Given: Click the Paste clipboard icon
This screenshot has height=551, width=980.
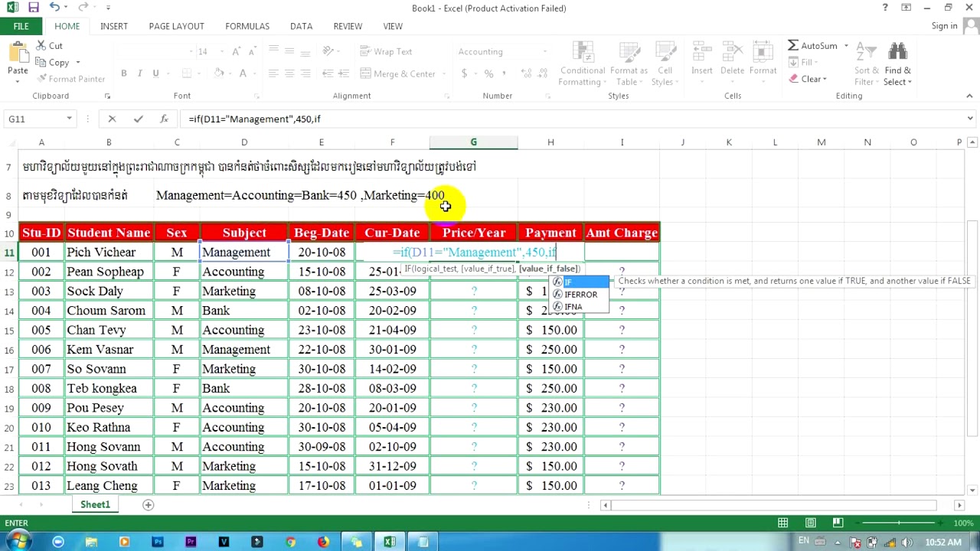Looking at the screenshot, I should [x=18, y=53].
